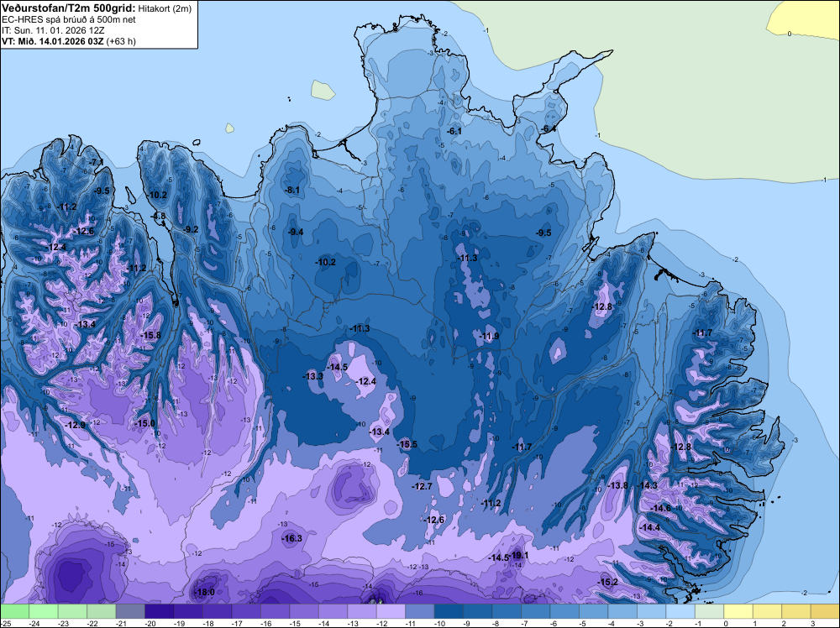Click the dark blue legend swatch labeled -10
The width and height of the screenshot is (840, 628).
pyautogui.click(x=449, y=611)
